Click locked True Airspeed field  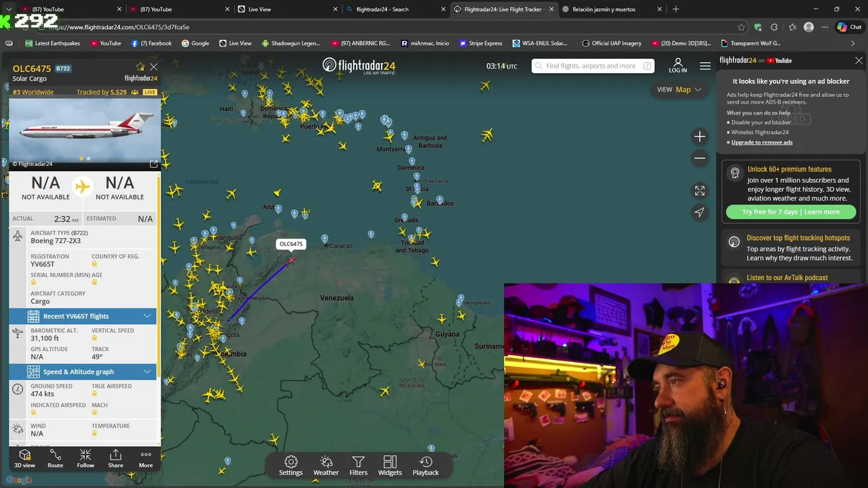(x=95, y=394)
